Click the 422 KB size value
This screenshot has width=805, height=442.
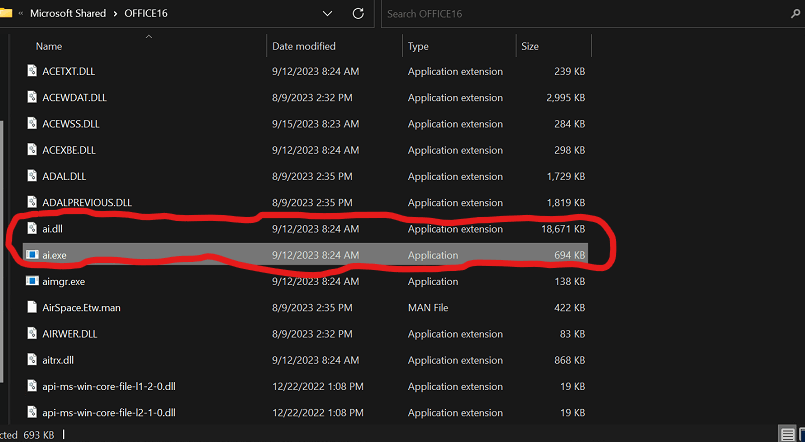[x=569, y=308]
